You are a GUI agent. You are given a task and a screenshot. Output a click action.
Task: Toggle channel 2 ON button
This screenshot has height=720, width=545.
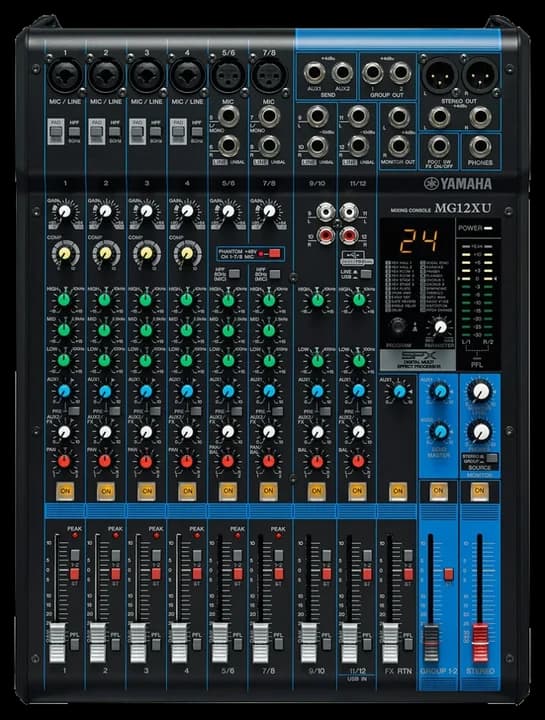pyautogui.click(x=106, y=491)
